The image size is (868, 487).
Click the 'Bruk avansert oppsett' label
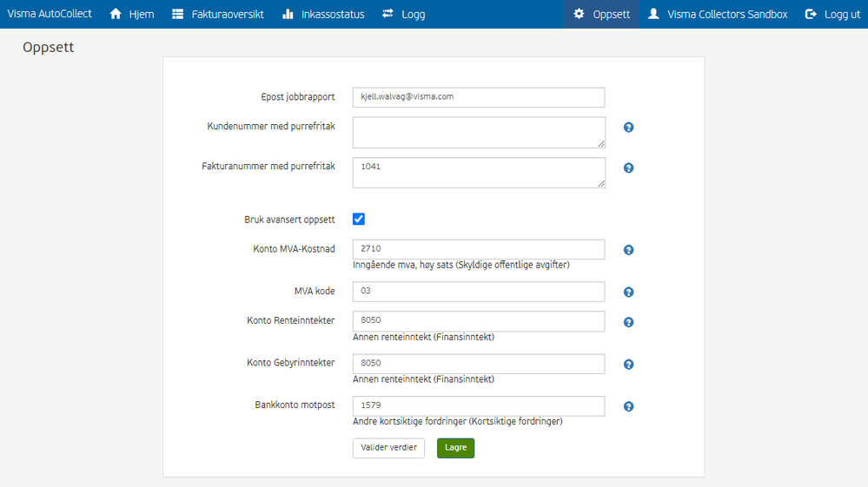click(289, 220)
